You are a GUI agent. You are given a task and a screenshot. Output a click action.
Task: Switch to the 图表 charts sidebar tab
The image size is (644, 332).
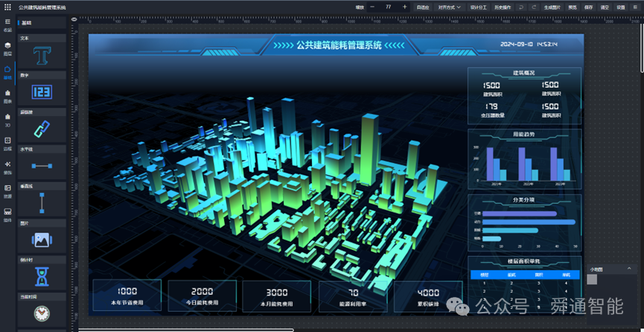[x=7, y=97]
